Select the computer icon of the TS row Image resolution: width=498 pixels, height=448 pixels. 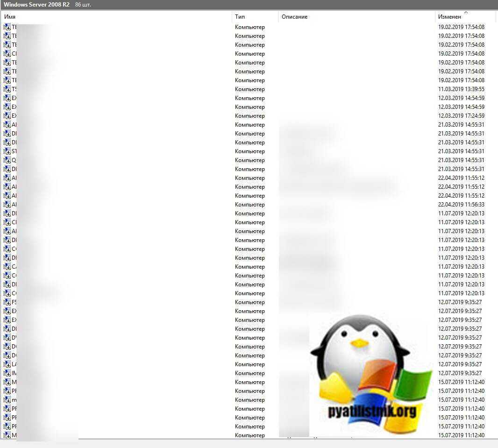tap(7, 89)
